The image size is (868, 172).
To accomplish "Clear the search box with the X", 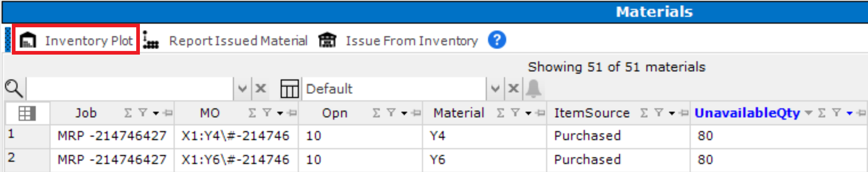I will click(x=261, y=88).
